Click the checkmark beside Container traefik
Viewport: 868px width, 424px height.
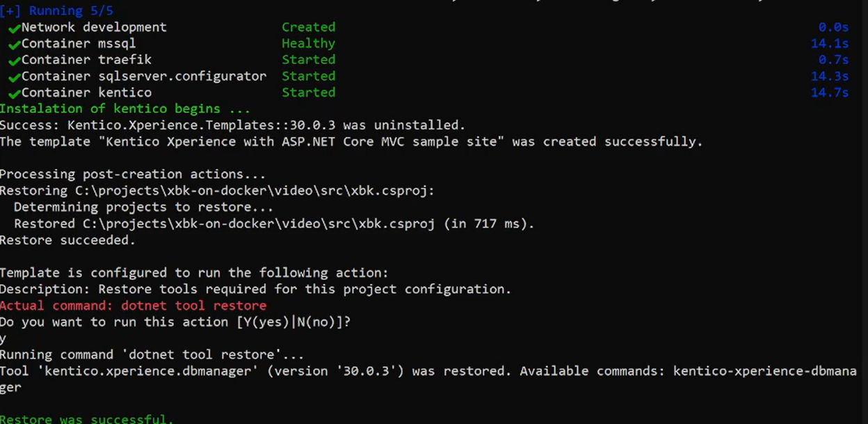tap(13, 61)
